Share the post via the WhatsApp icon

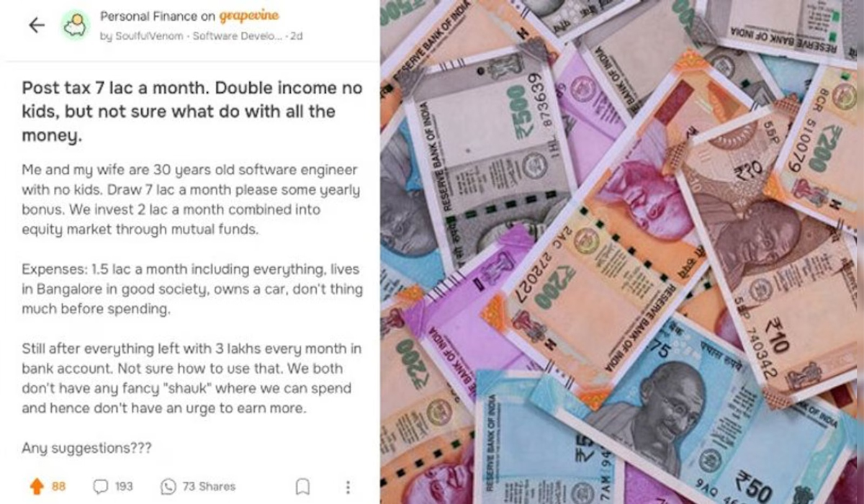(168, 487)
